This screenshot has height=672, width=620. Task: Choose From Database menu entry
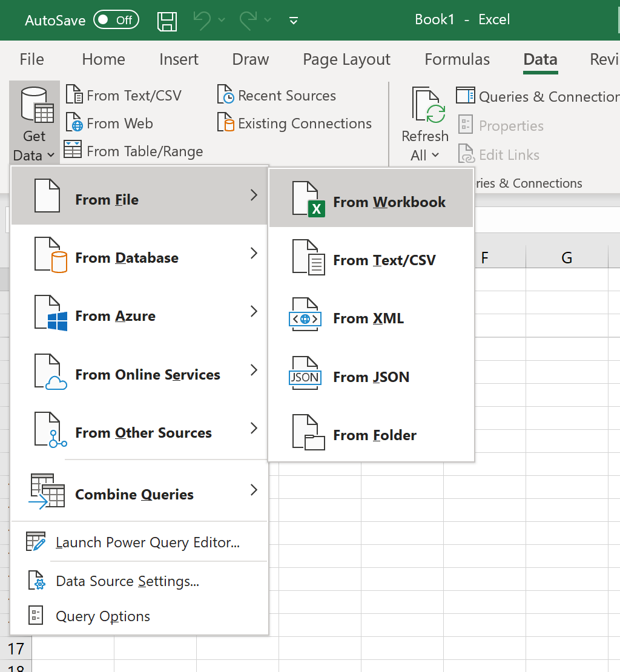pos(139,254)
